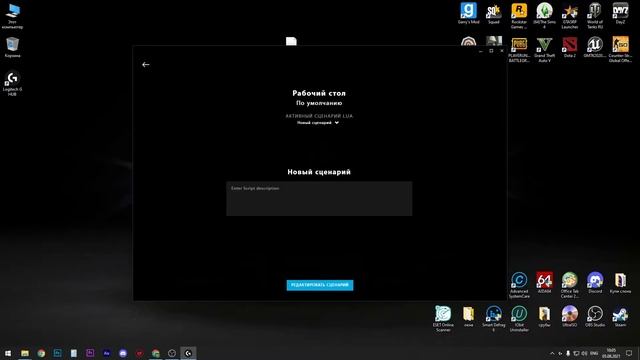
Task: Open OBS Studio desktop shortcut
Action: 595,316
